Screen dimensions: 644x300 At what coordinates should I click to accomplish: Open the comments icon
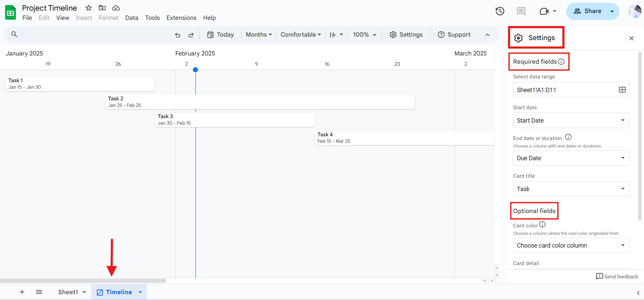pyautogui.click(x=521, y=11)
